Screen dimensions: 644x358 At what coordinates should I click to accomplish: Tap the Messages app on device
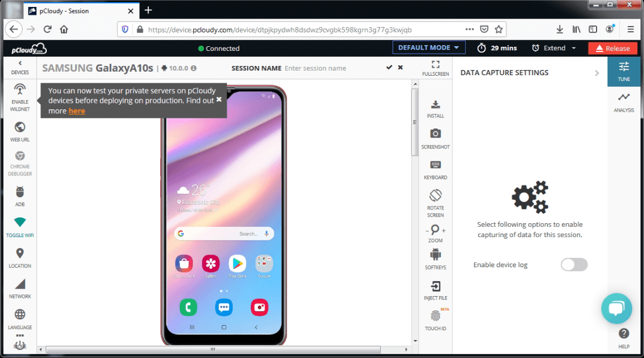click(224, 307)
